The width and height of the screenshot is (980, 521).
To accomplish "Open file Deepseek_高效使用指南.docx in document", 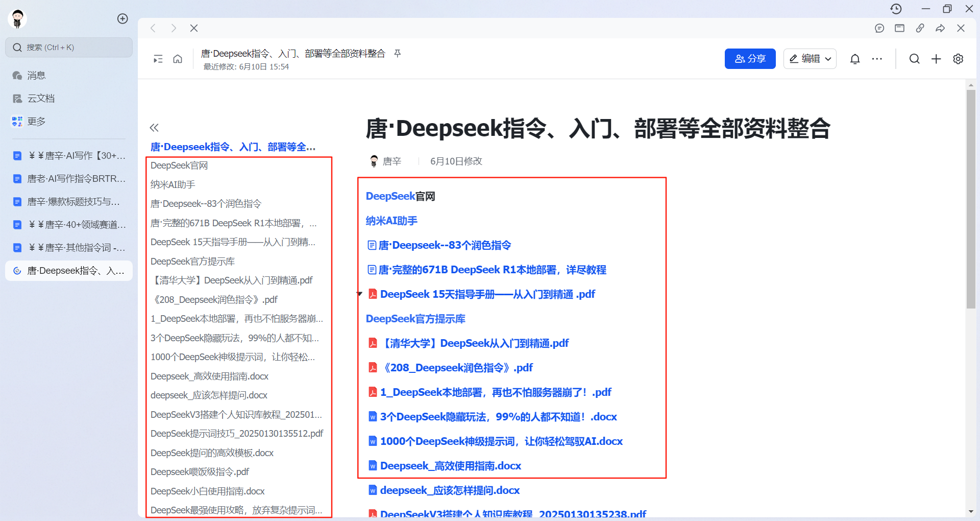I will click(x=445, y=466).
